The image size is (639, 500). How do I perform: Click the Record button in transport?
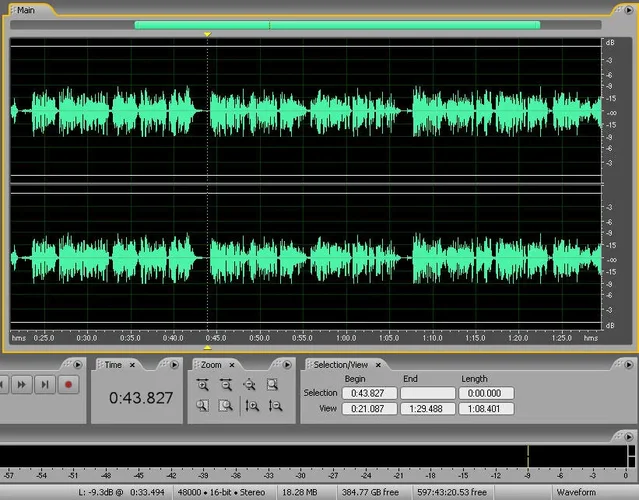tap(68, 384)
